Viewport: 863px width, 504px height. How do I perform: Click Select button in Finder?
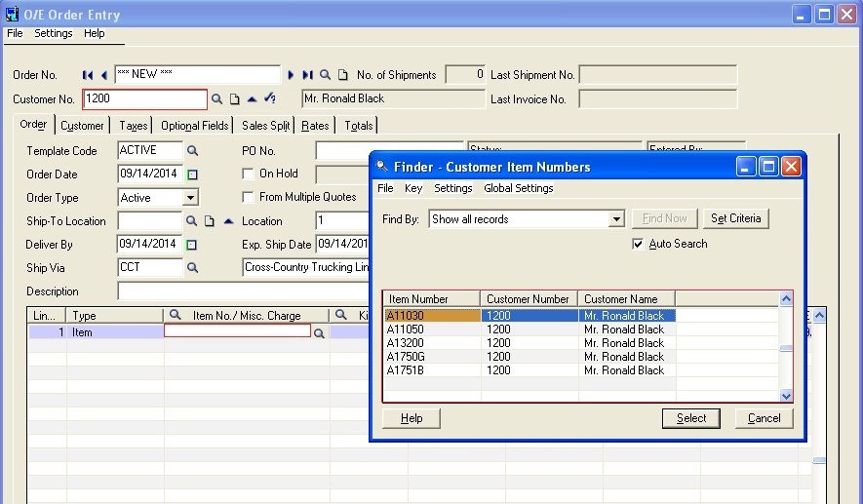(691, 418)
